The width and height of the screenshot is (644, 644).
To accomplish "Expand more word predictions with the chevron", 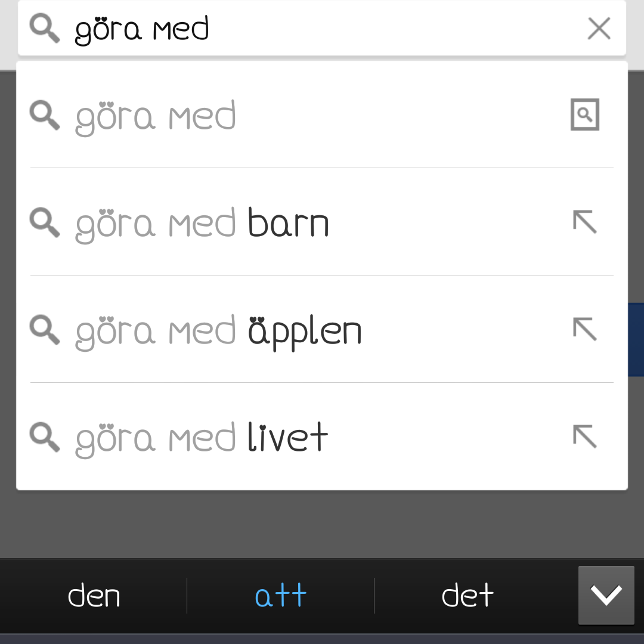I will coord(606,595).
